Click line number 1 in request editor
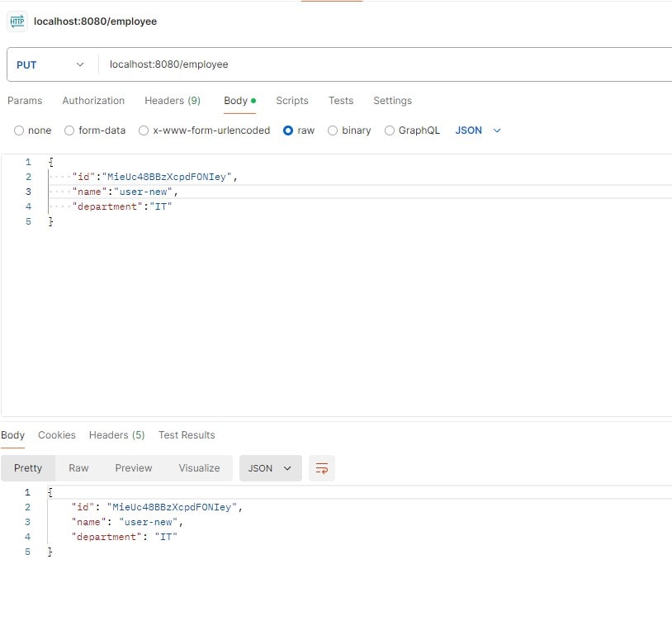Image resolution: width=672 pixels, height=621 pixels. click(28, 162)
